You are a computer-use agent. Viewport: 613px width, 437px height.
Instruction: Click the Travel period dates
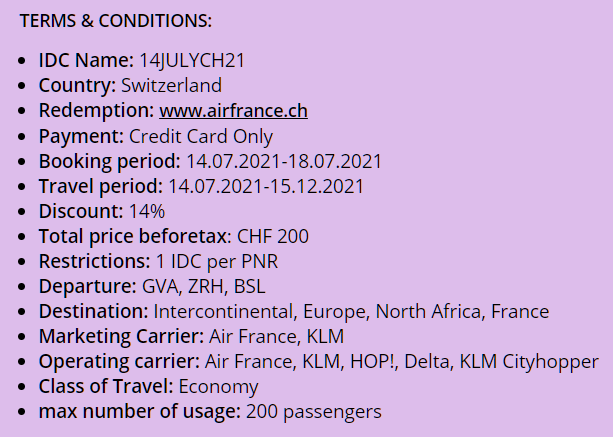pos(266,186)
